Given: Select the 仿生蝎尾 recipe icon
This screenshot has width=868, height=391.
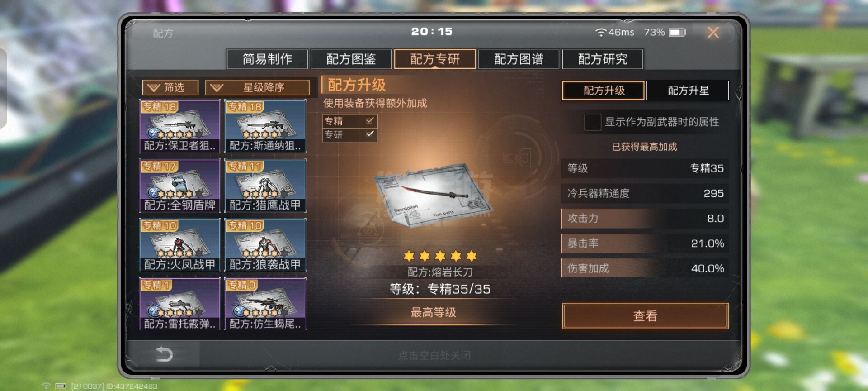Looking at the screenshot, I should click(x=265, y=304).
